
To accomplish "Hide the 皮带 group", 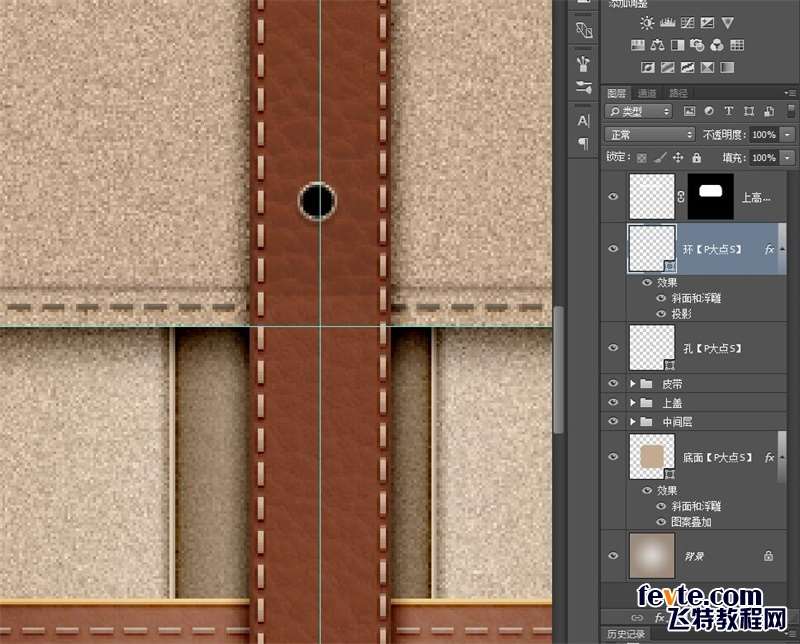I will pyautogui.click(x=613, y=383).
